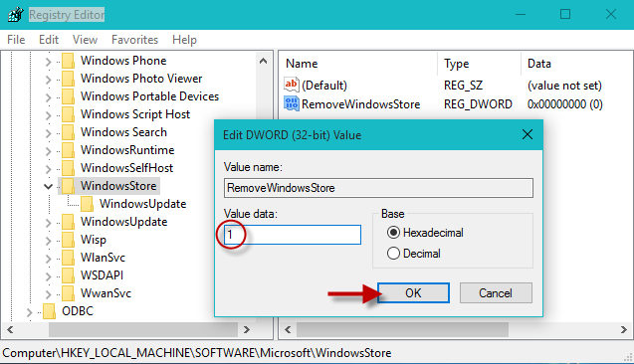This screenshot has height=364, width=634.
Task: Collapse the WindowsStore key
Action: [48, 186]
